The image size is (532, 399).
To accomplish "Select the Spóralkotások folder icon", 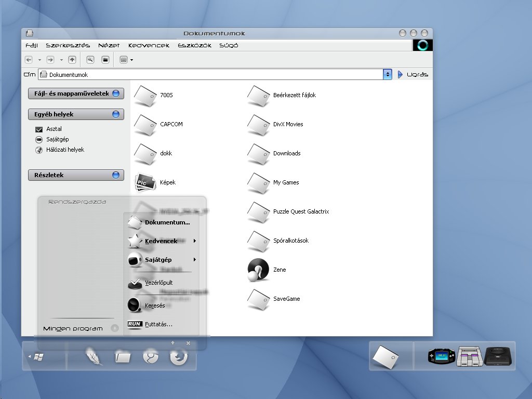I will point(259,241).
